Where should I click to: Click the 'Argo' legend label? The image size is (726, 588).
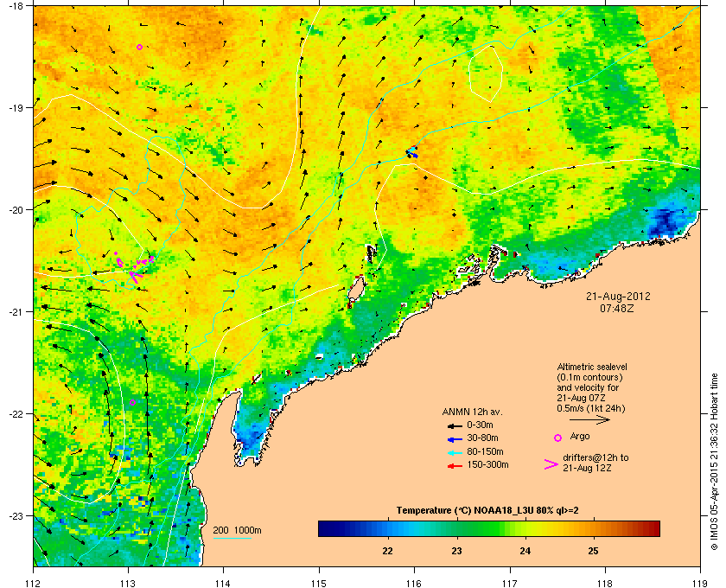(x=580, y=437)
